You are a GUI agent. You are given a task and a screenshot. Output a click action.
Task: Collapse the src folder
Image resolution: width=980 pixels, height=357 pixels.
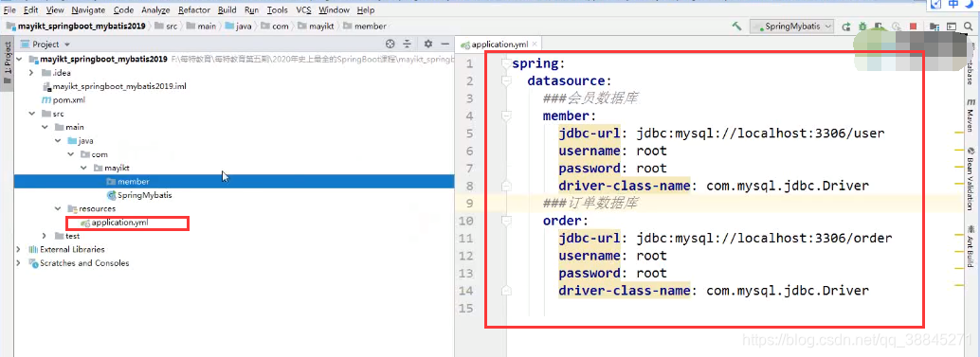coord(32,114)
